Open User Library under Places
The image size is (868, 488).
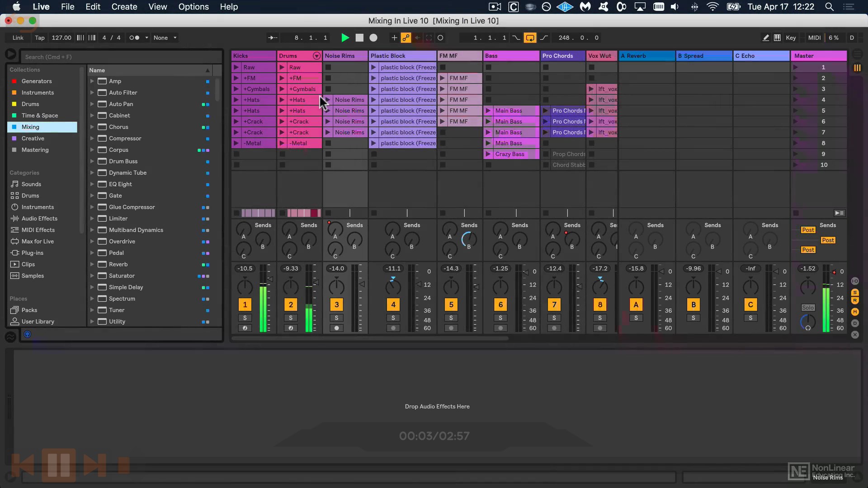(38, 322)
